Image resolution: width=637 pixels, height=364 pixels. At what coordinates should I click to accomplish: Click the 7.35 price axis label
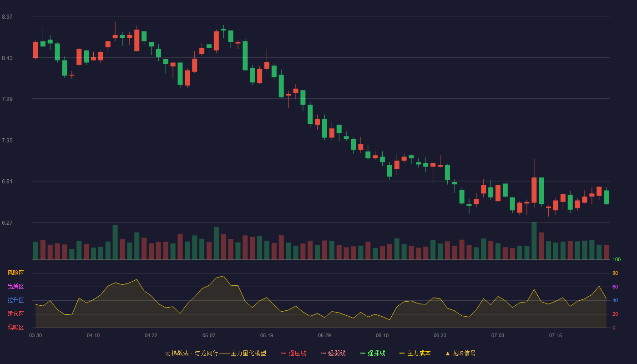7,141
